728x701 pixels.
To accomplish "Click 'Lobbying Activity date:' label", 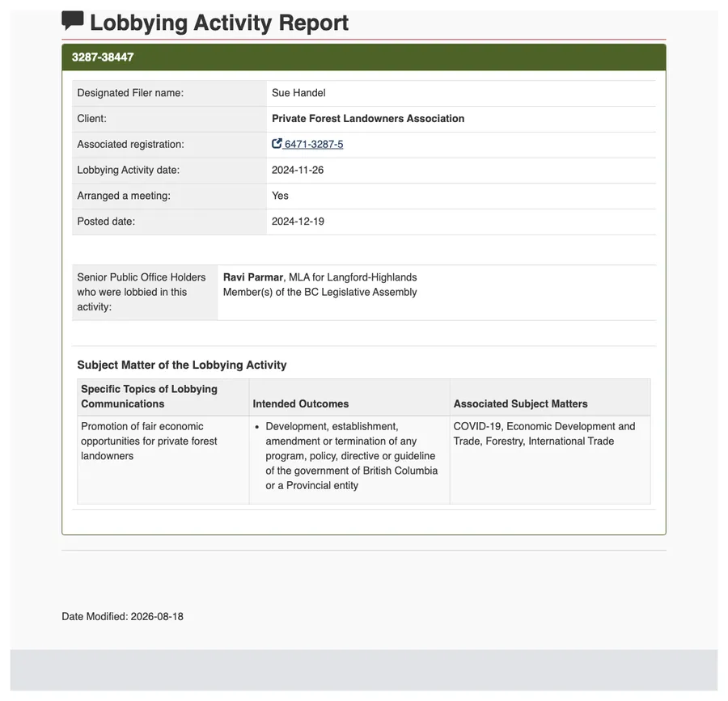I will [128, 170].
